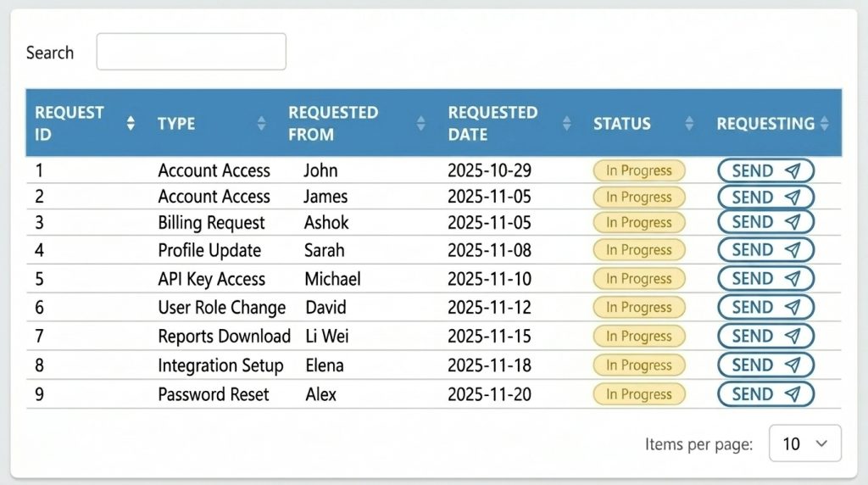Click the send paper-plane icon for John's request

tap(793, 170)
